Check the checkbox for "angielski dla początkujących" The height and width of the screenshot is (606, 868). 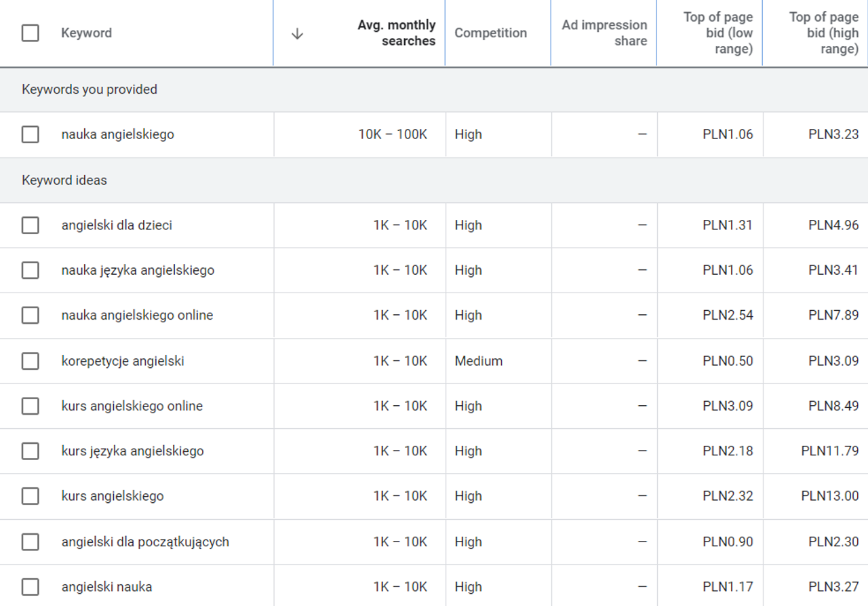30,542
